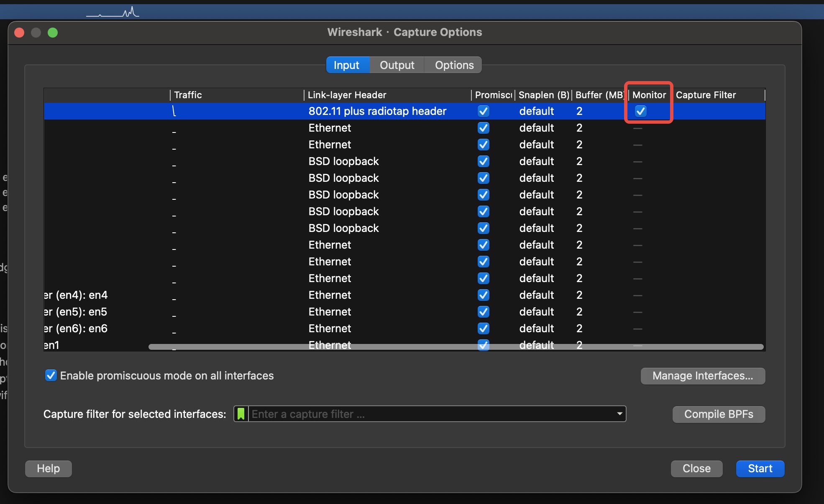Click the Start capture button
This screenshot has height=504, width=824.
(760, 468)
